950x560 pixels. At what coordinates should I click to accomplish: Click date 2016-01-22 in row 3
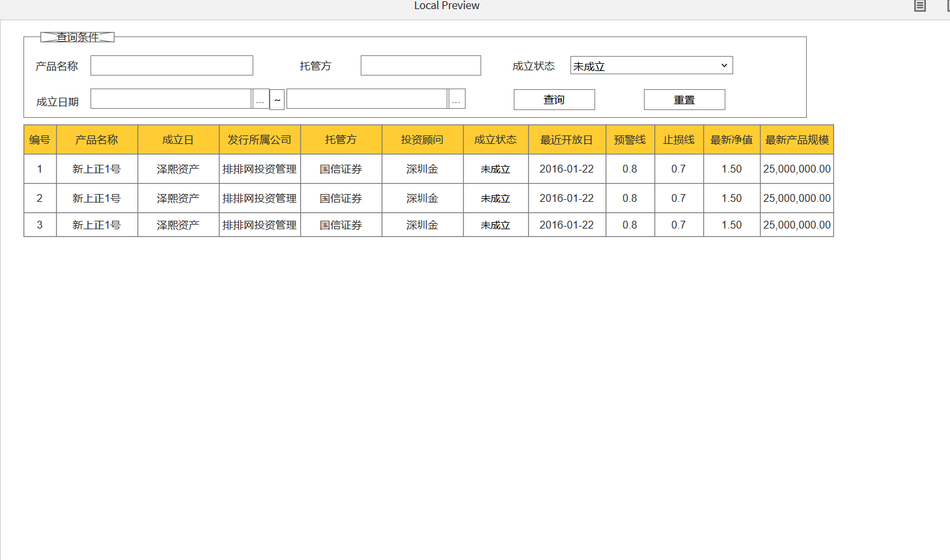pos(567,225)
